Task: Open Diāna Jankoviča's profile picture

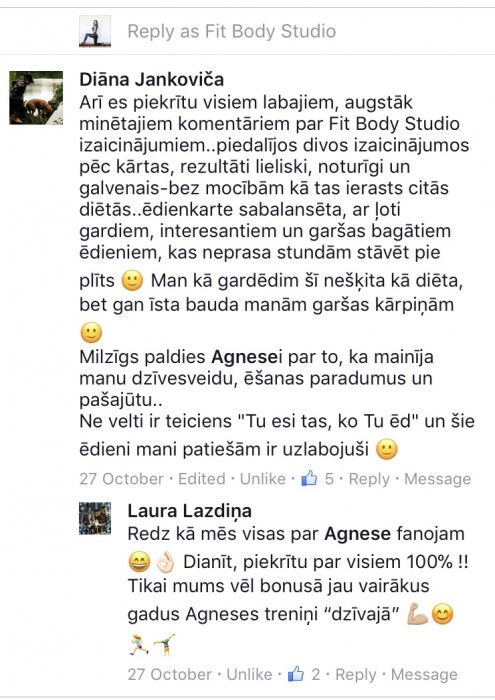Action: pos(36,97)
